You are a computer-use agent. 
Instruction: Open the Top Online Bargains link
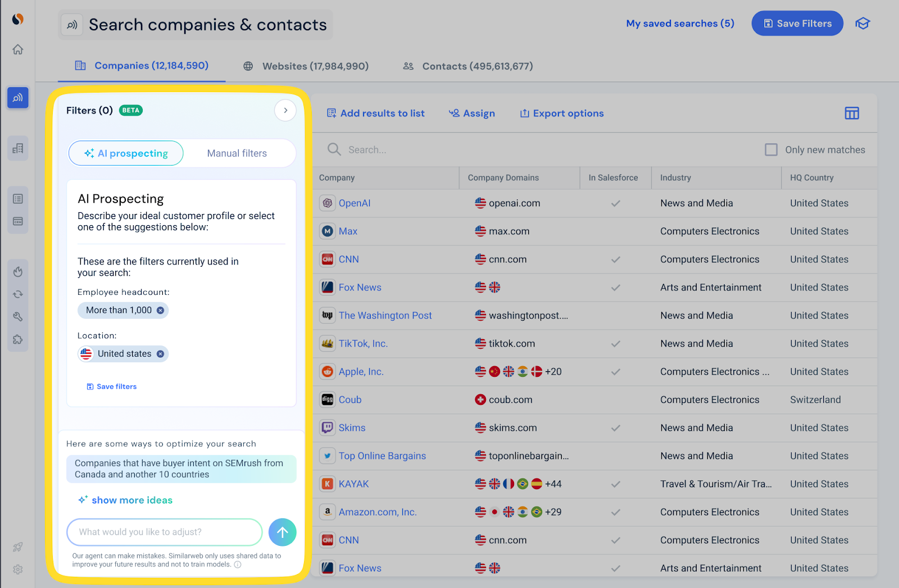pos(382,455)
